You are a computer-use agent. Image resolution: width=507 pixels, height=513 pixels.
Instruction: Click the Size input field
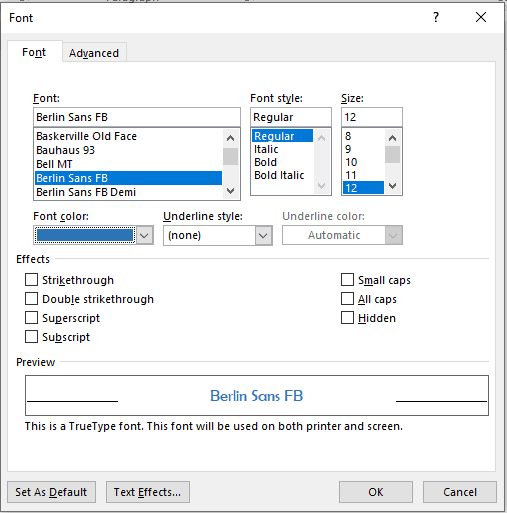point(372,117)
